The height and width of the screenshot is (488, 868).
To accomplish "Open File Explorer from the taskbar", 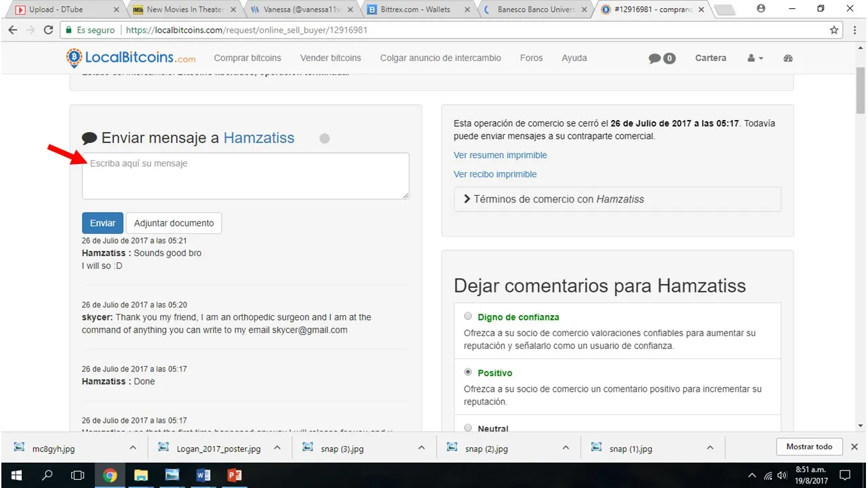I will click(141, 475).
